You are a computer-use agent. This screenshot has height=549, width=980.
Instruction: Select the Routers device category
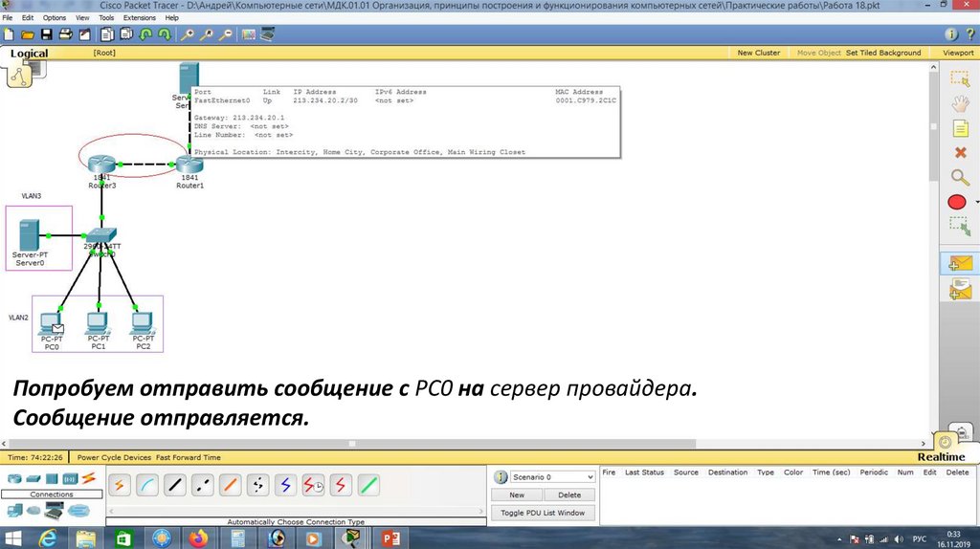click(x=13, y=478)
